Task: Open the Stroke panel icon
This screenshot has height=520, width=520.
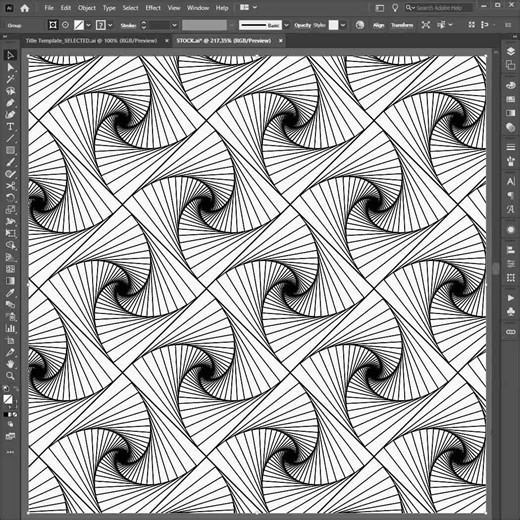Action: [x=510, y=147]
